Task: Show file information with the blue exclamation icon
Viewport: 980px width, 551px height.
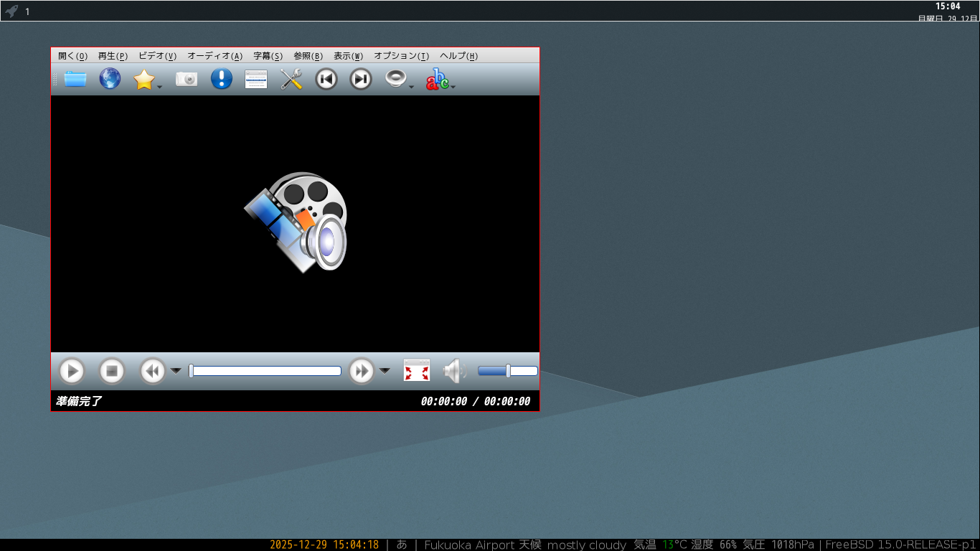Action: pyautogui.click(x=222, y=79)
